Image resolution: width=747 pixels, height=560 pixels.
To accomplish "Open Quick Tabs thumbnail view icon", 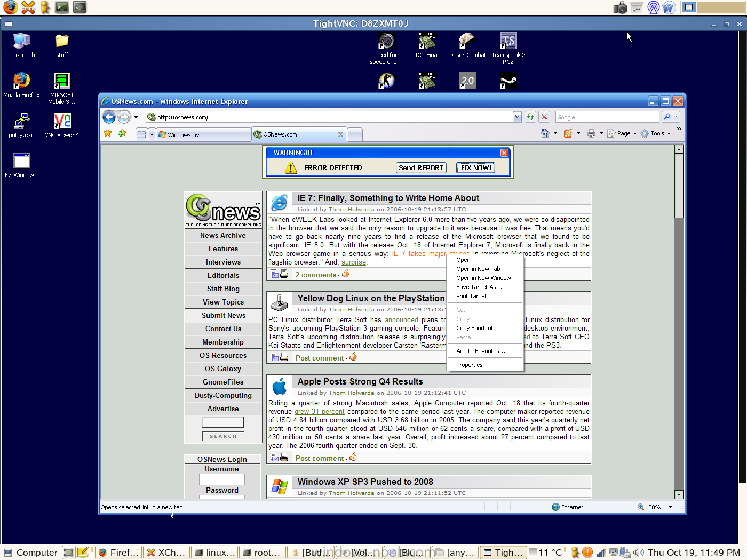I will click(141, 134).
